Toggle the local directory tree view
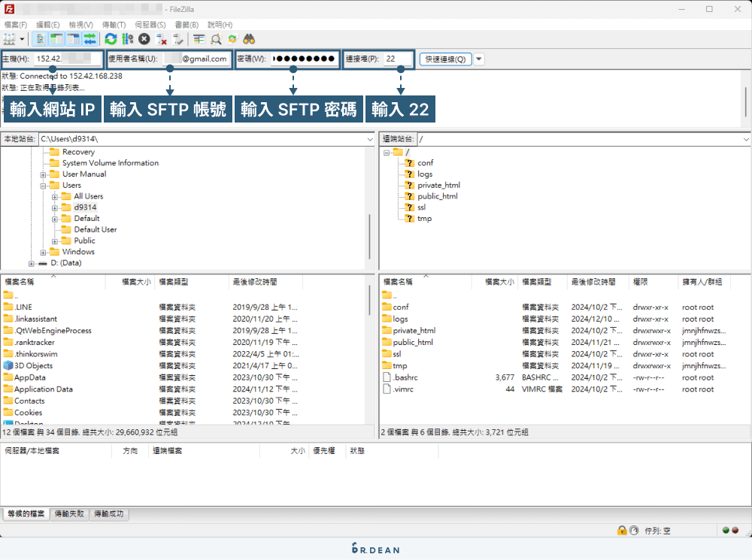The height and width of the screenshot is (560, 752). 55,38
